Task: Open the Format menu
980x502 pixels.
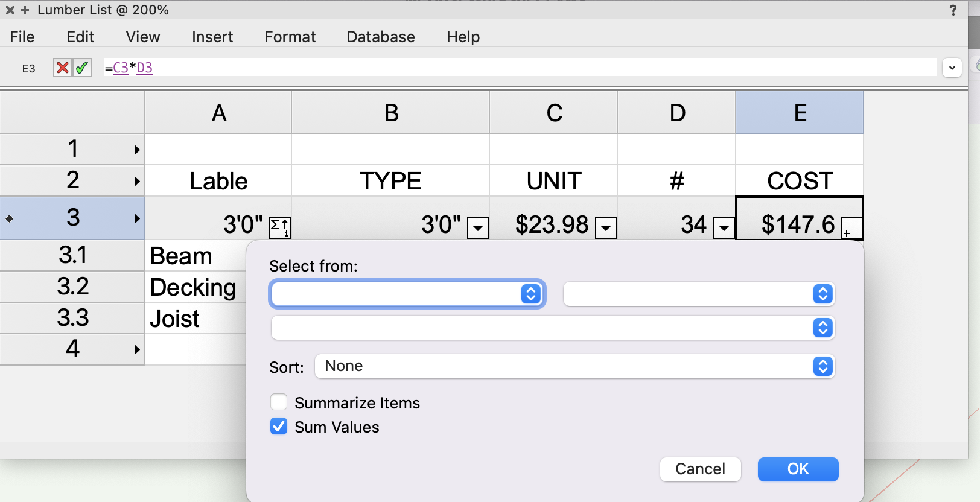Action: pyautogui.click(x=290, y=37)
